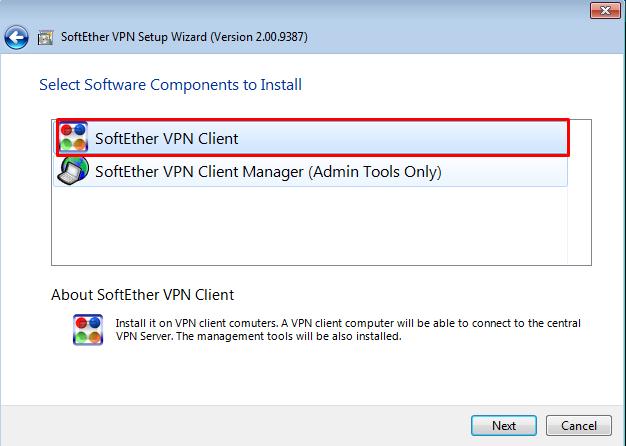Screen dimensions: 626x446
Task: Click the "Install it on VPN client comuters" description line
Action: 196,323
